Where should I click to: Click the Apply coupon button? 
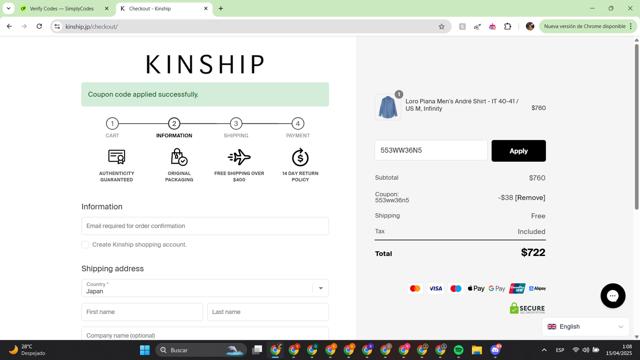point(518,151)
